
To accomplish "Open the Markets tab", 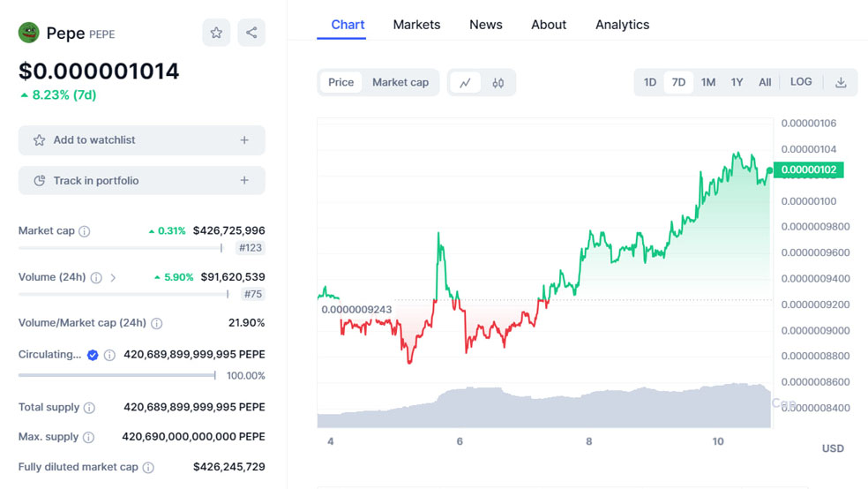I will click(416, 25).
